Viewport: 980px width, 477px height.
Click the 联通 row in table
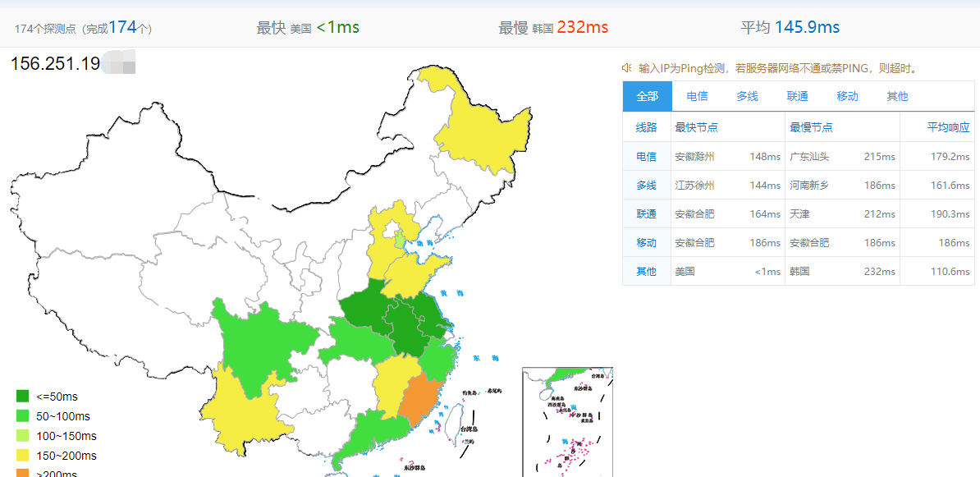tap(799, 213)
